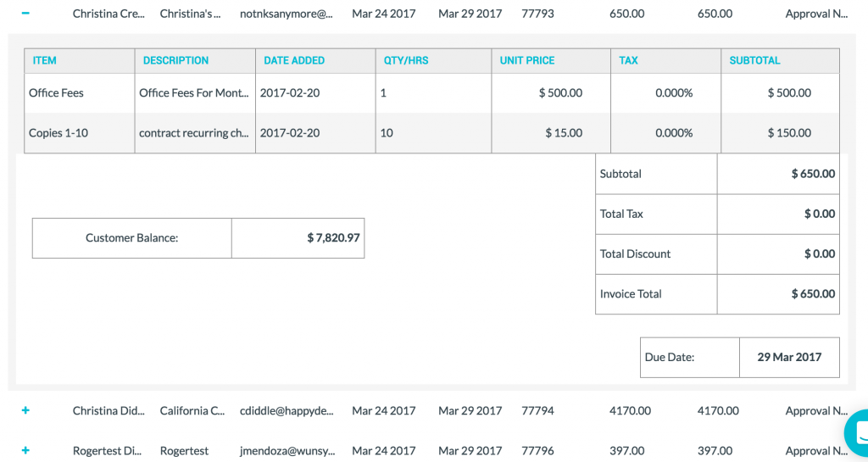Click the notnksanymore@... email address
Screen dimensions: 868x462
(287, 14)
